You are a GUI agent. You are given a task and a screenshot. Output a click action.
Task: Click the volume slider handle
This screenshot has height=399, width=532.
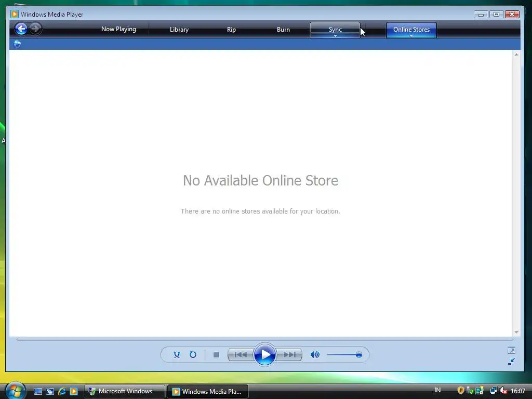358,355
